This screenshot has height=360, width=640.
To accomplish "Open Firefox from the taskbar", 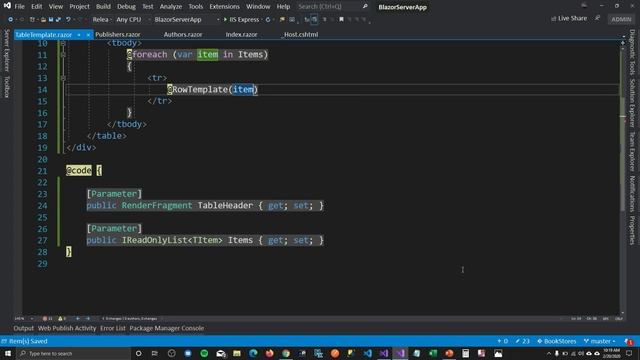I will point(269,353).
